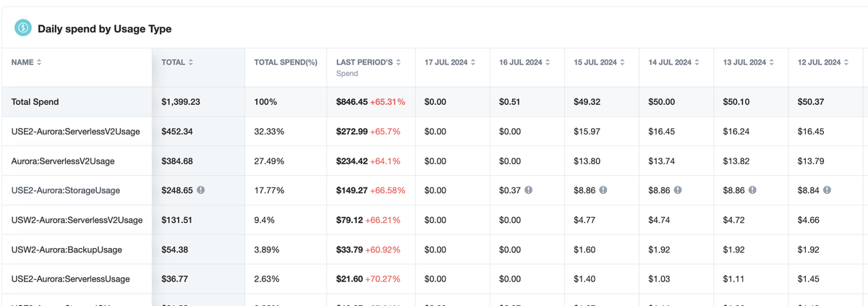Viewport: 868px width, 306px height.
Task: Click info icon next to $248.65 total
Action: [x=201, y=190]
